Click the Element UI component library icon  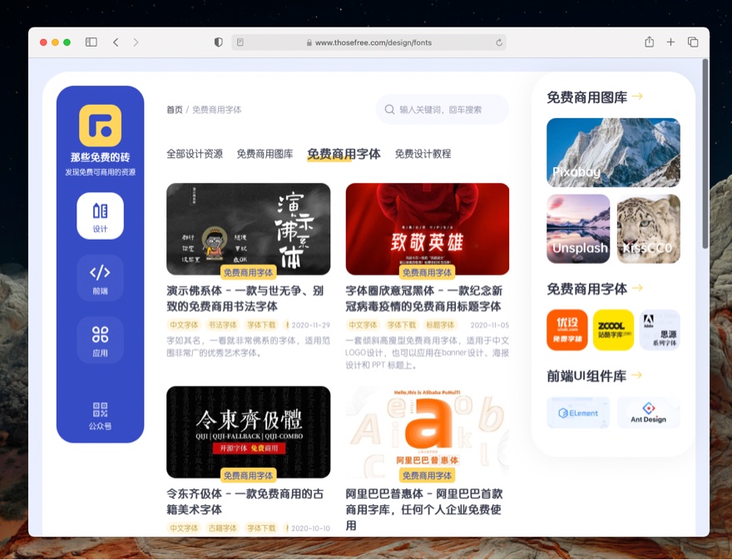tap(578, 413)
